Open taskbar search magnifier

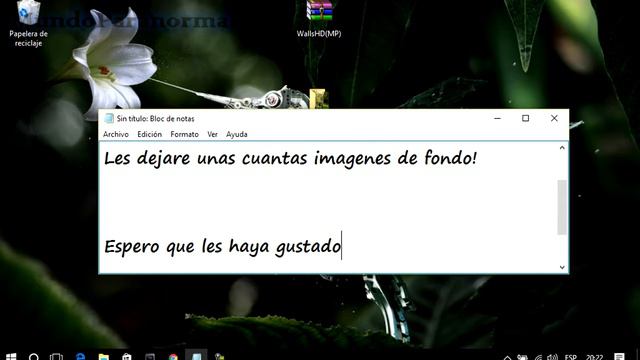click(x=34, y=357)
